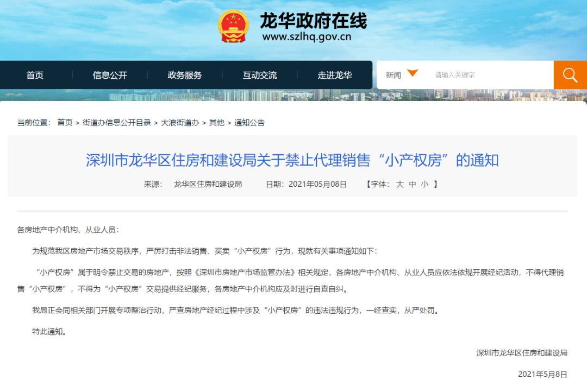This screenshot has width=587, height=392.
Task: Click the salutation 各房地产中介机构、从业人员
Action: pos(68,230)
